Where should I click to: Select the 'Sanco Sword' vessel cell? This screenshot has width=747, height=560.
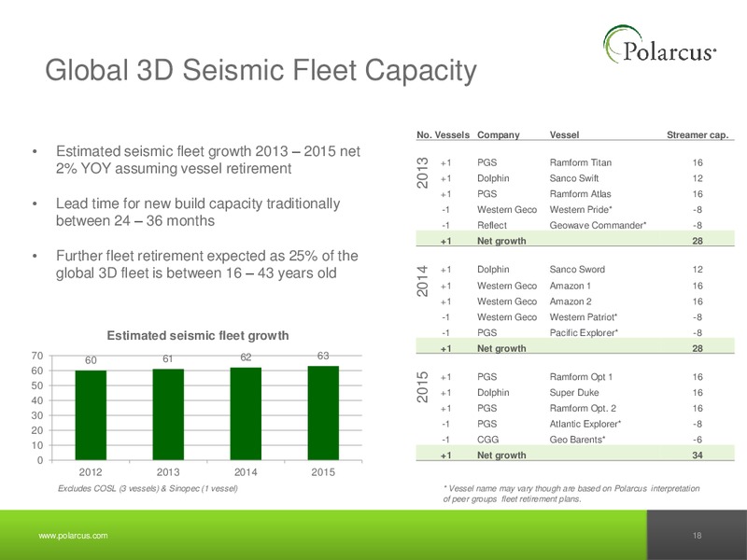577,269
